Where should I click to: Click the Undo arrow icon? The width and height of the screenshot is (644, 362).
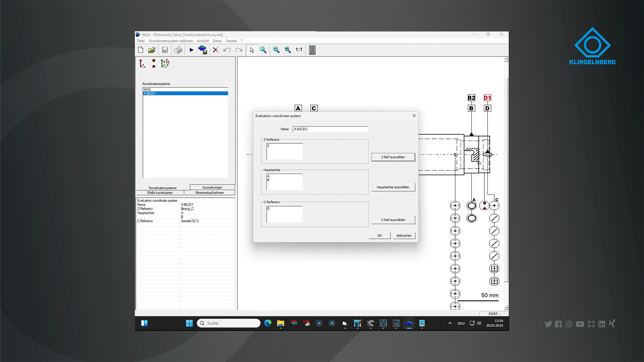227,50
